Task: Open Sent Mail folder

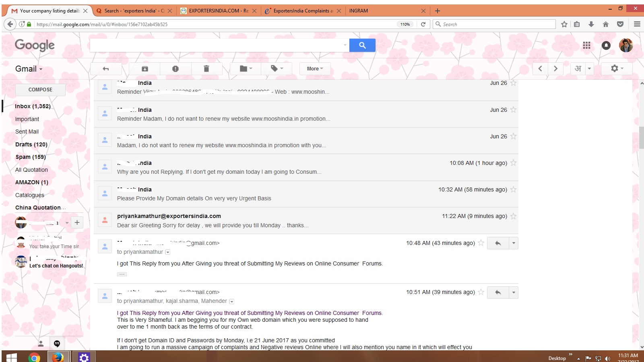Action: click(x=27, y=132)
